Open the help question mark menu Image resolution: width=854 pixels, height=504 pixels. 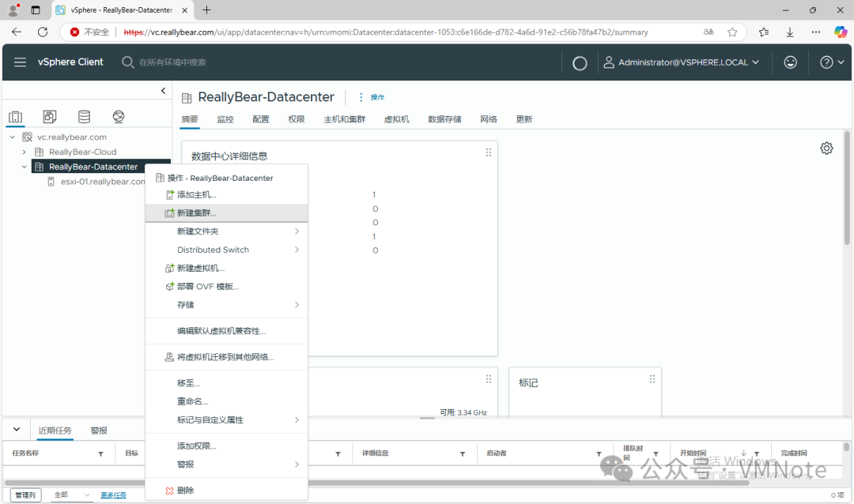click(832, 62)
